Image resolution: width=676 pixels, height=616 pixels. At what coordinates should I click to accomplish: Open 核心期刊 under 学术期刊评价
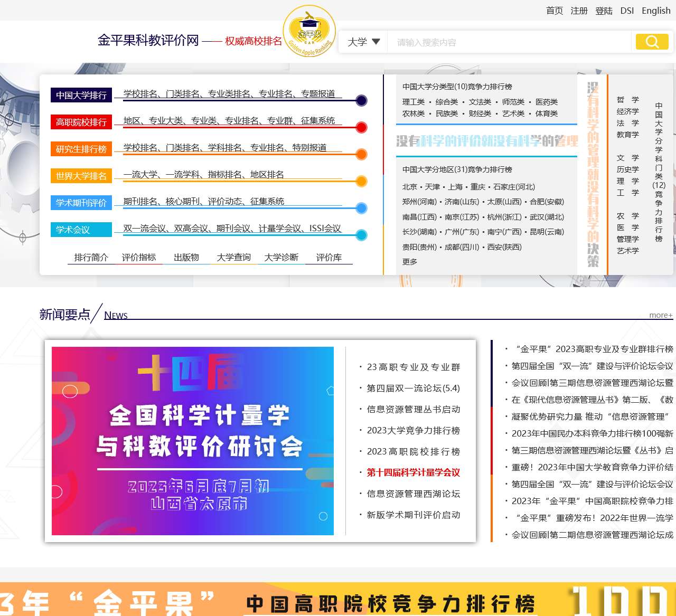tap(183, 201)
